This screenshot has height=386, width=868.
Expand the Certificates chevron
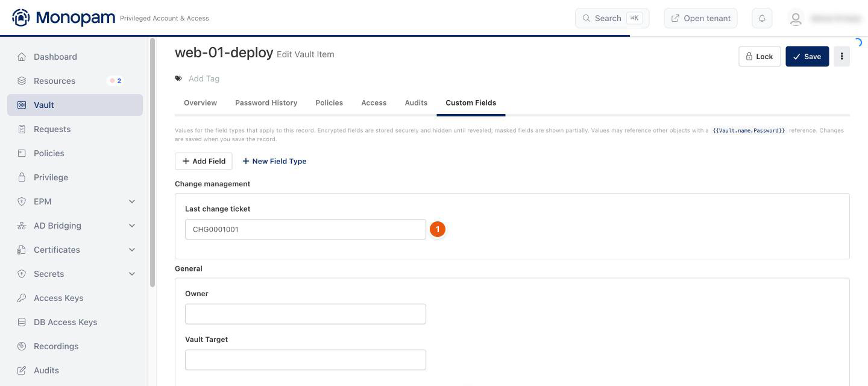132,250
